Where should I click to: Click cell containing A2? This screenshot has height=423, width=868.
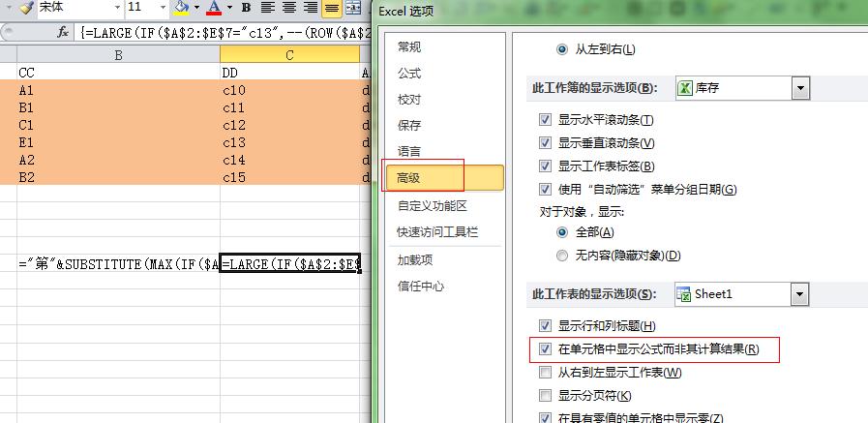[118, 160]
